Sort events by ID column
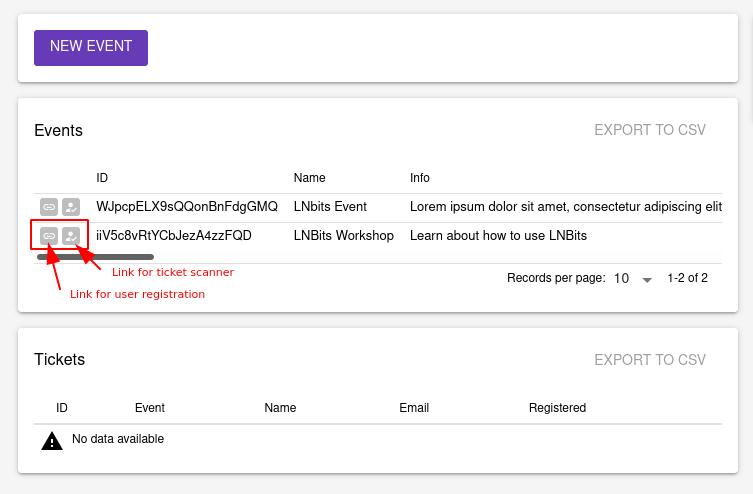Viewport: 753px width, 494px height. pyautogui.click(x=102, y=178)
